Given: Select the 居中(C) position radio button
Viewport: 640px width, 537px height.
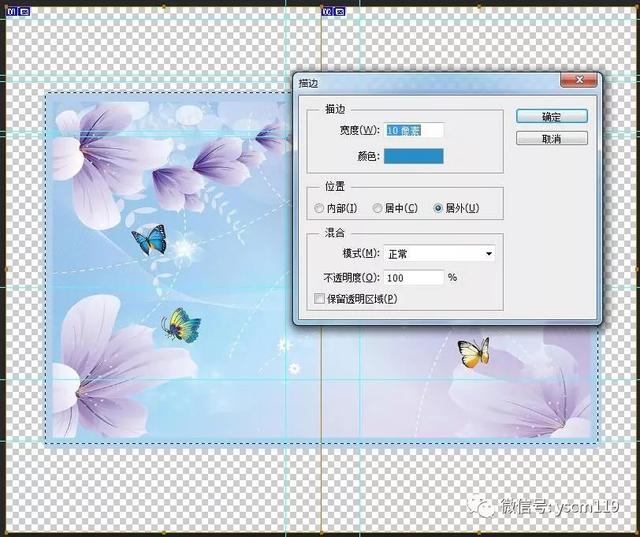Looking at the screenshot, I should point(377,208).
